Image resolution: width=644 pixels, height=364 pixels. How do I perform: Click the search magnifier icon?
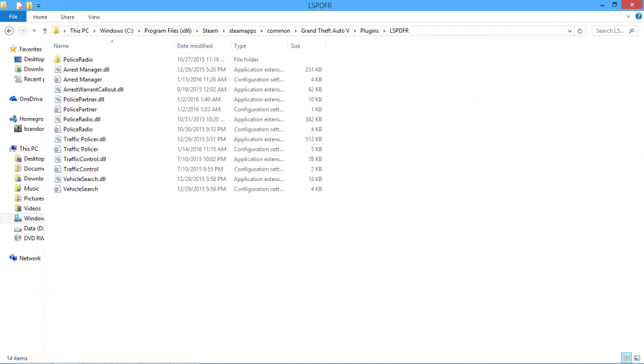pyautogui.click(x=632, y=31)
